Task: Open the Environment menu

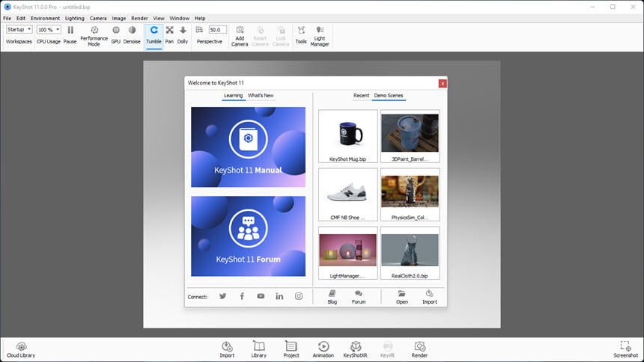Action: 45,18
